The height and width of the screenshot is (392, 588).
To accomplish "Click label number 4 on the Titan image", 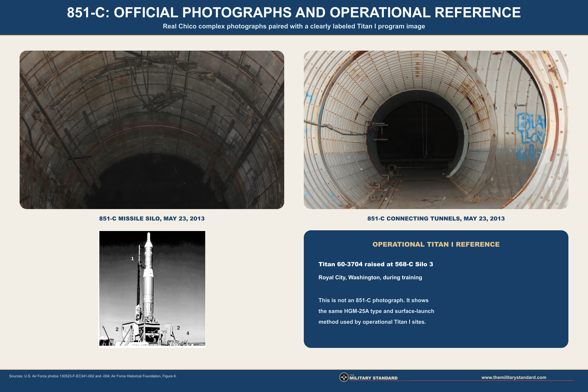I will point(188,333).
